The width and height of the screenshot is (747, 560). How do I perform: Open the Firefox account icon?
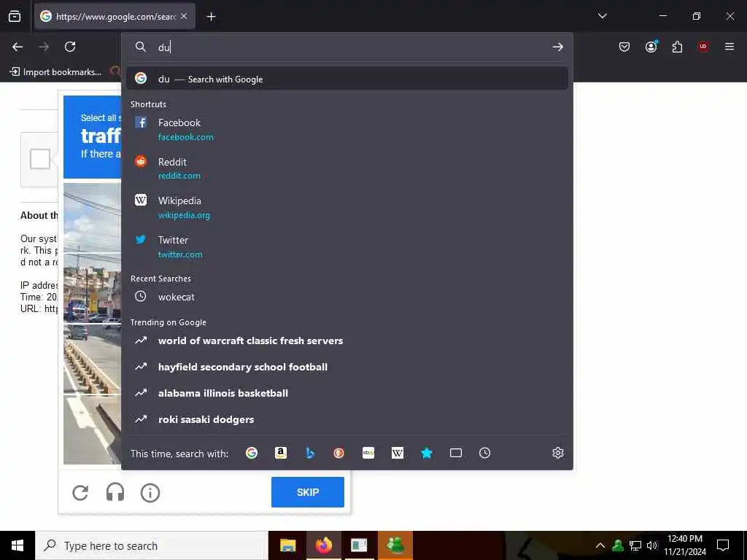click(651, 47)
